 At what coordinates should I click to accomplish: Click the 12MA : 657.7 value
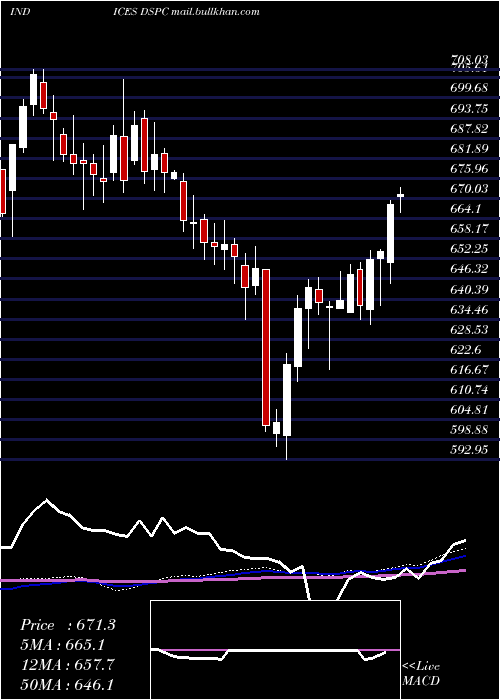click(68, 665)
